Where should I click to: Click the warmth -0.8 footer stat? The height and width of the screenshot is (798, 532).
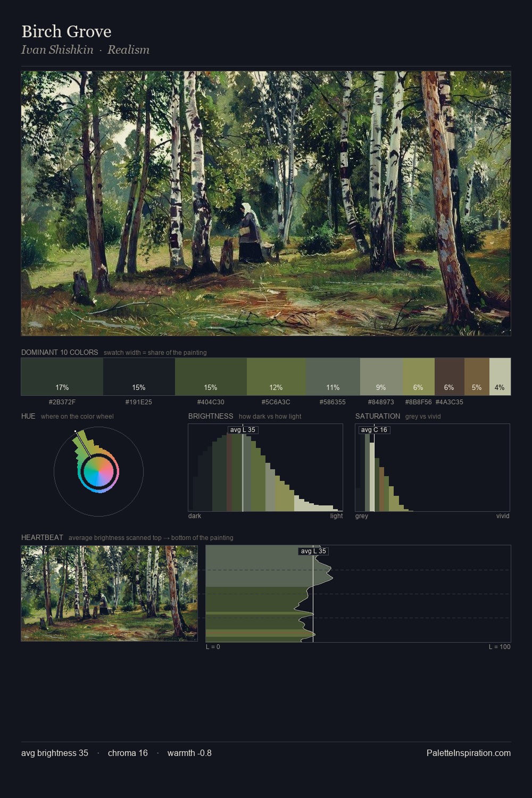point(189,753)
